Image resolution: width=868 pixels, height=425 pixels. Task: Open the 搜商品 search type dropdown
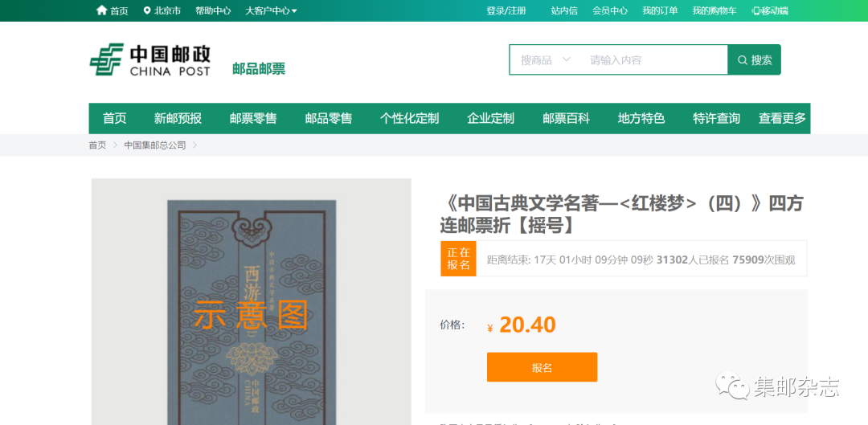(545, 60)
